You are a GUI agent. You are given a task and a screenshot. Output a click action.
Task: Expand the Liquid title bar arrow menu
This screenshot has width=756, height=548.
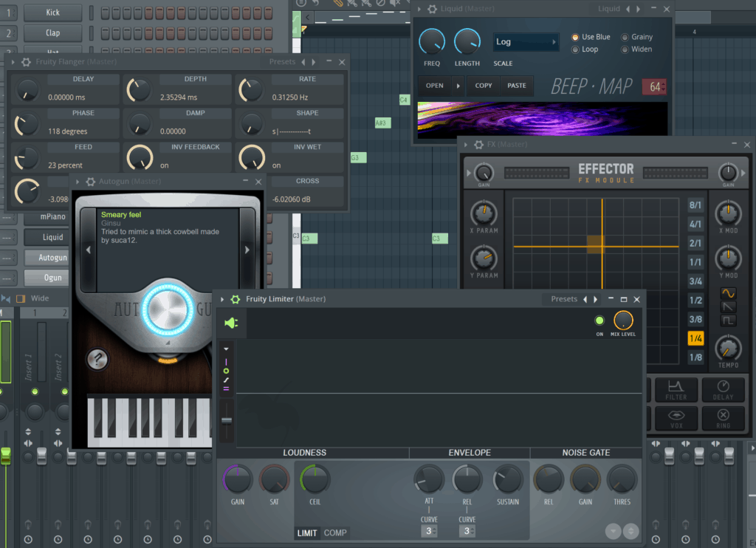[419, 9]
